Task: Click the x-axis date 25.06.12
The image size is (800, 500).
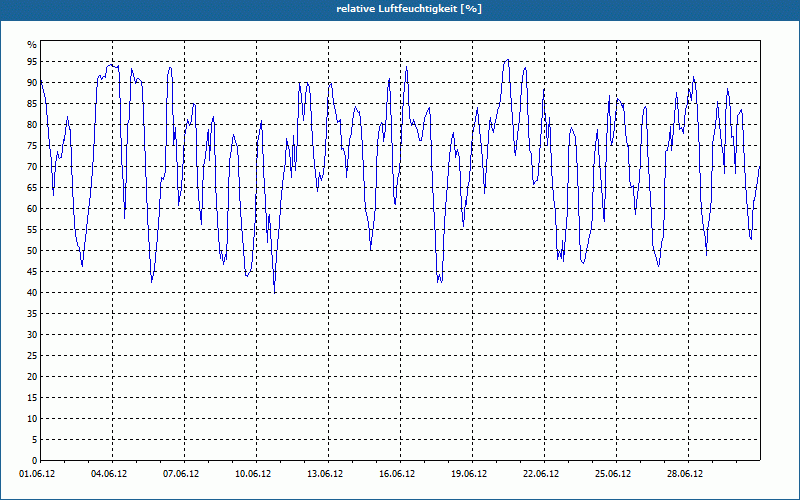Action: coord(613,474)
